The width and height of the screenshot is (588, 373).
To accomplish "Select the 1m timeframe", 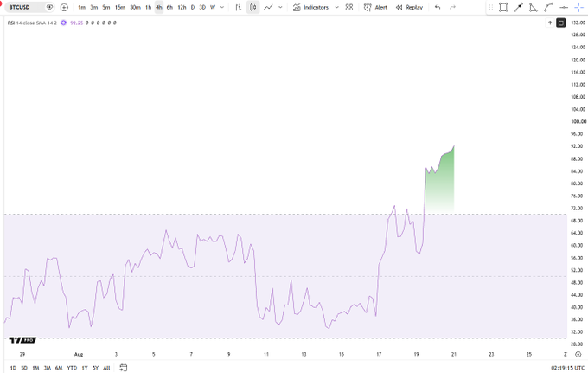I will click(82, 7).
